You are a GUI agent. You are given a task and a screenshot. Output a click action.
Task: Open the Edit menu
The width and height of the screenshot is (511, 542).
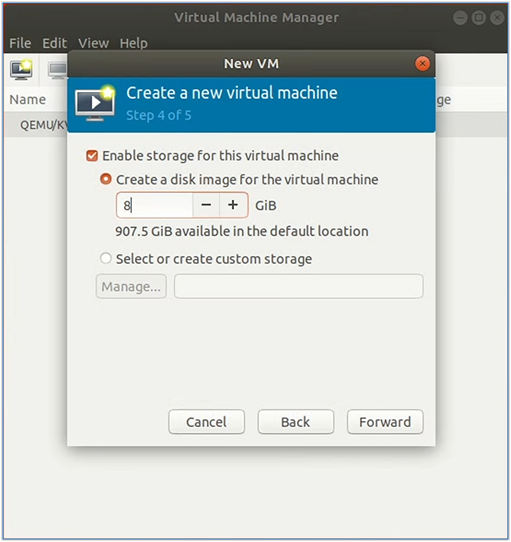pos(54,43)
